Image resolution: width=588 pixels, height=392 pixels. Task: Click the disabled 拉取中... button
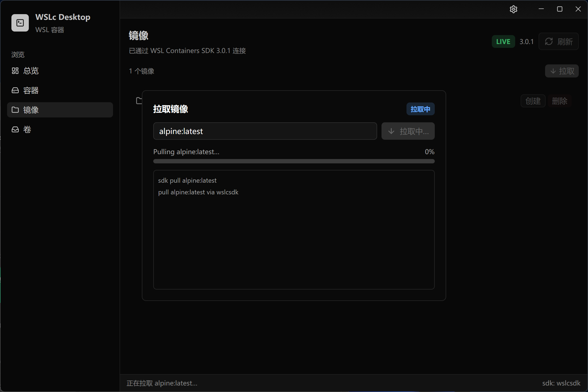[x=408, y=131]
